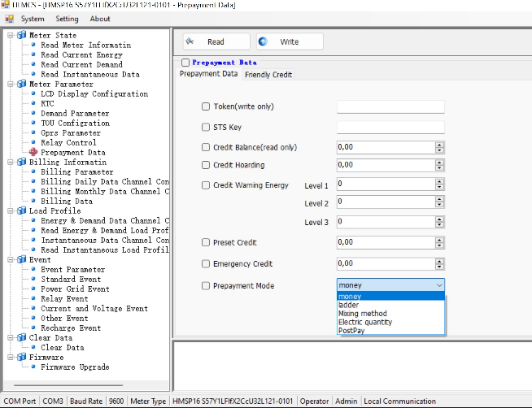Click the Read star icon in toolbar
The height and width of the screenshot is (408, 532).
[189, 41]
